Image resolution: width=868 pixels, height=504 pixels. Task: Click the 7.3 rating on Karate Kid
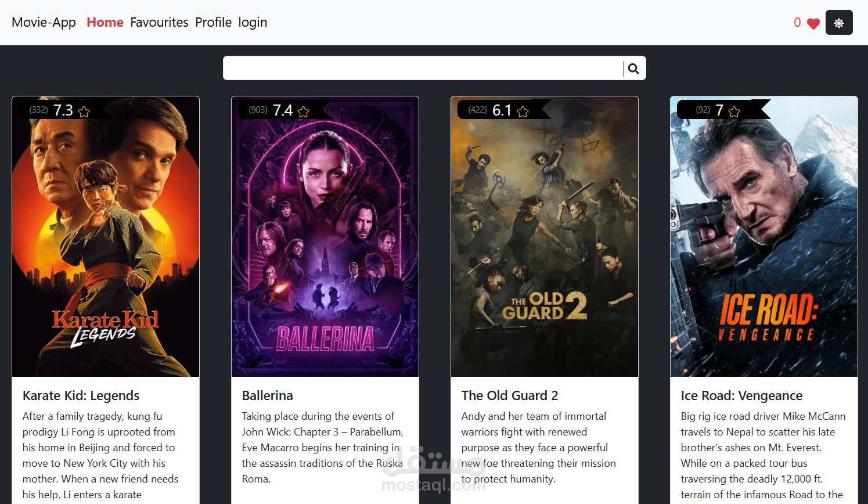63,110
